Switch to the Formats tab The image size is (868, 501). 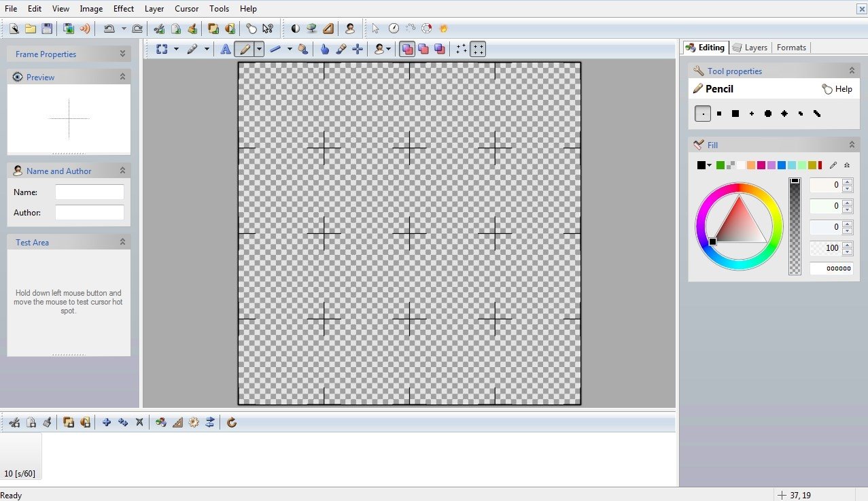[x=791, y=48]
